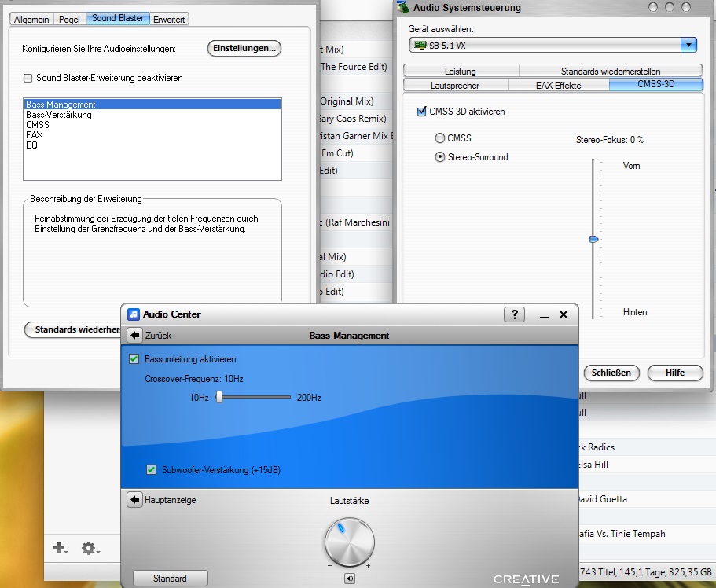Switch to the Allgemein tab
Image resolution: width=716 pixels, height=588 pixels.
coord(31,19)
